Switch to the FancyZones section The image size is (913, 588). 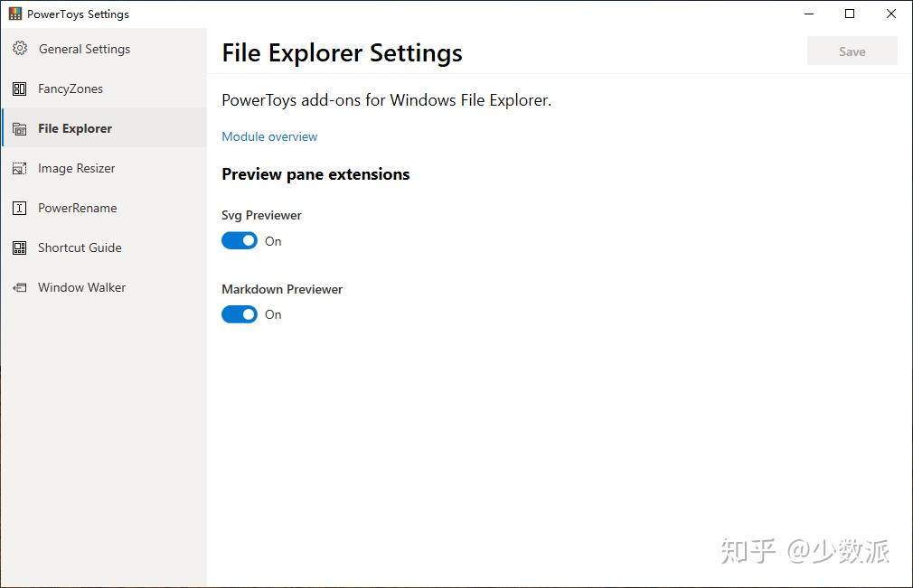[x=71, y=89]
